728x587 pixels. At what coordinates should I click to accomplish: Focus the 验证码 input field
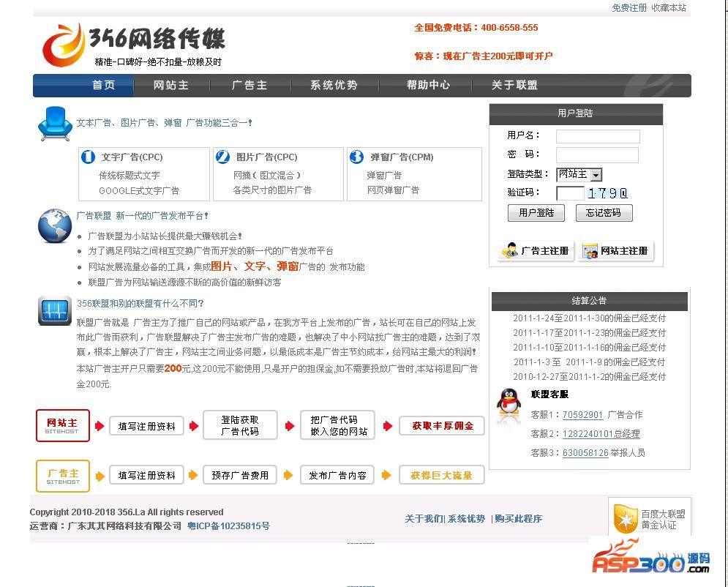point(570,193)
